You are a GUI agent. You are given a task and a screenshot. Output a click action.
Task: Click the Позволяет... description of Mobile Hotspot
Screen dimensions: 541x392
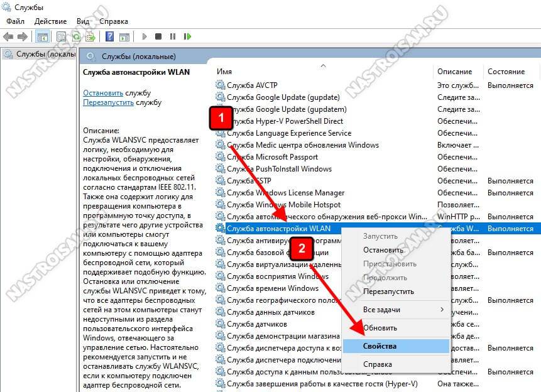point(458,205)
